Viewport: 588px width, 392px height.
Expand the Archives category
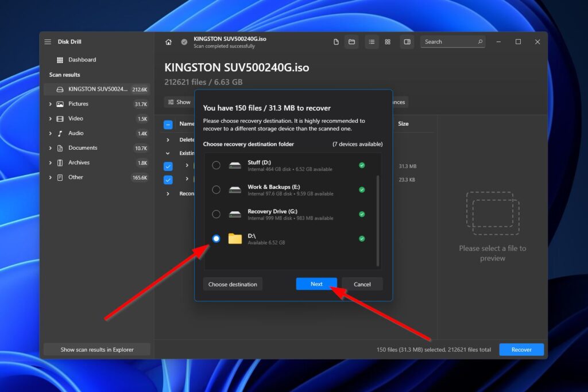point(51,162)
